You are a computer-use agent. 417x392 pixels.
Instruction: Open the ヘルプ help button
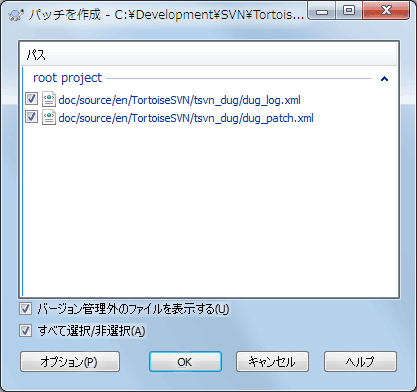pos(360,362)
